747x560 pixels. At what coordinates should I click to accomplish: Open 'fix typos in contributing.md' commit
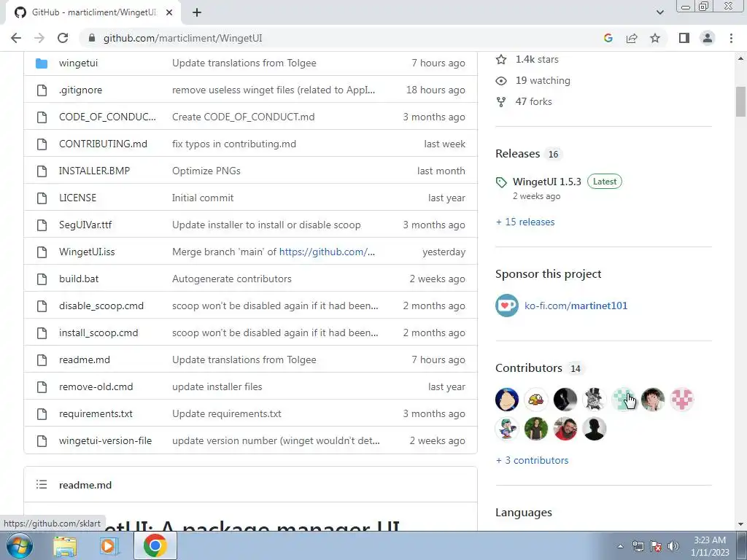pyautogui.click(x=234, y=144)
